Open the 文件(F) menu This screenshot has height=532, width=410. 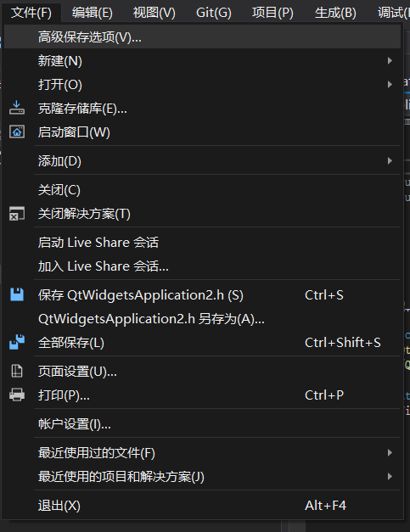(x=31, y=13)
